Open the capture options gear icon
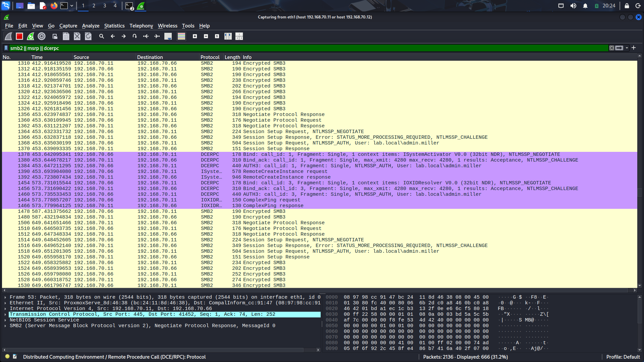644x362 pixels. click(41, 36)
